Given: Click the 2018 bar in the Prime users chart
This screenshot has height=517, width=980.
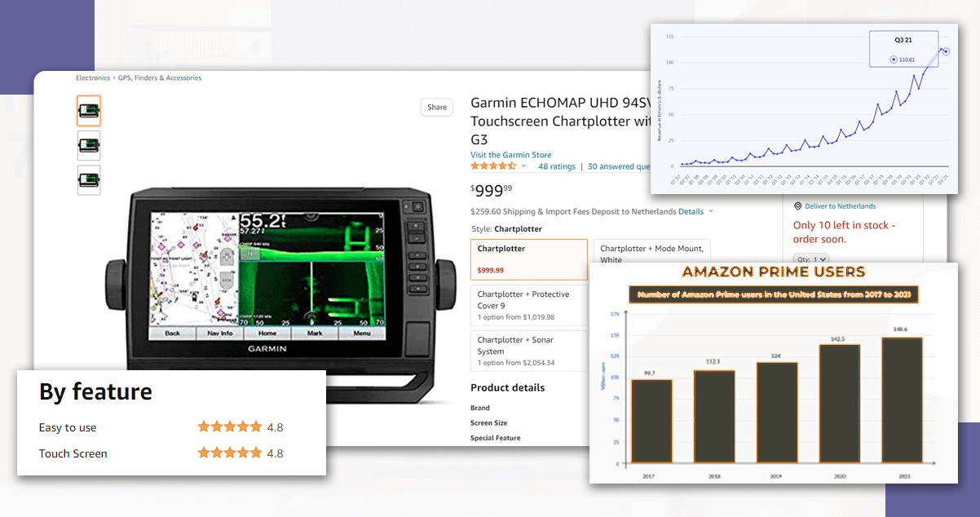Looking at the screenshot, I should 714,417.
